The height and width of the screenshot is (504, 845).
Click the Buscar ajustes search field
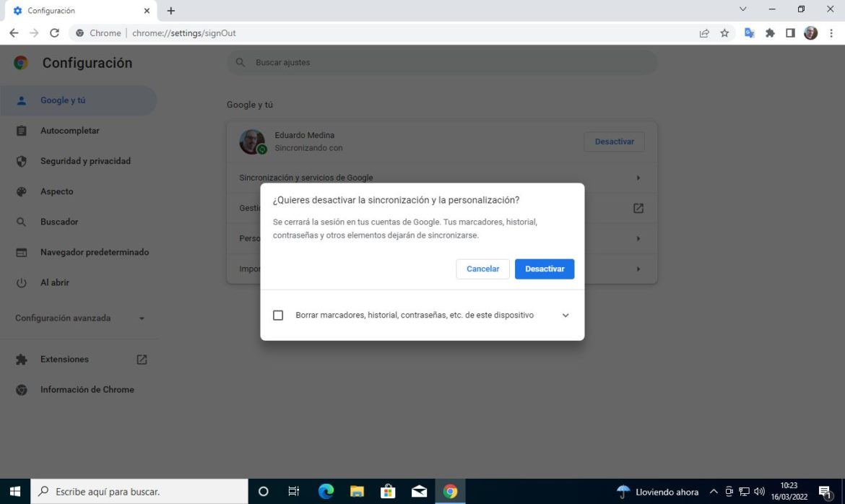tap(442, 62)
